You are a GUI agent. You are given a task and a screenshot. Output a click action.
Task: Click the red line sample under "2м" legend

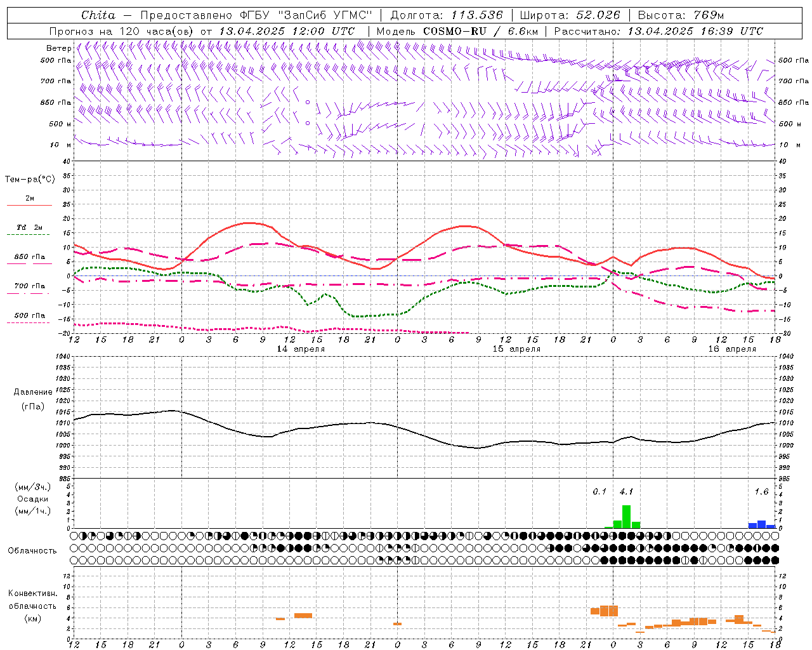(x=29, y=205)
